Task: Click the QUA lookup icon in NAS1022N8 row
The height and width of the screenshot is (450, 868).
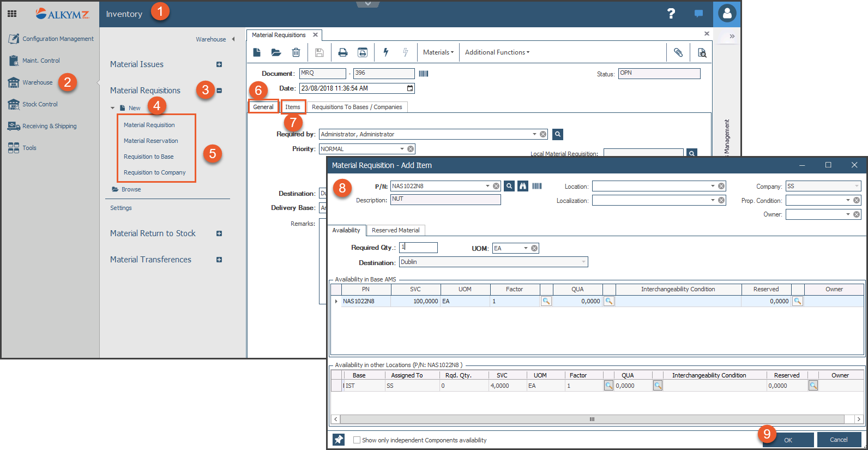Action: [609, 301]
